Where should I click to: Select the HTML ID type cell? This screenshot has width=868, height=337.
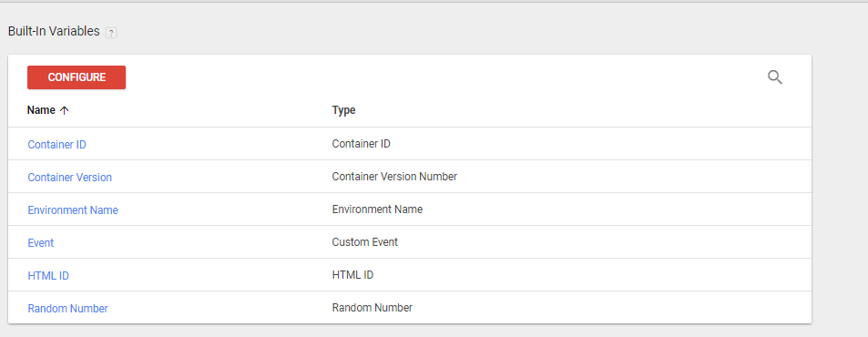pyautogui.click(x=352, y=274)
